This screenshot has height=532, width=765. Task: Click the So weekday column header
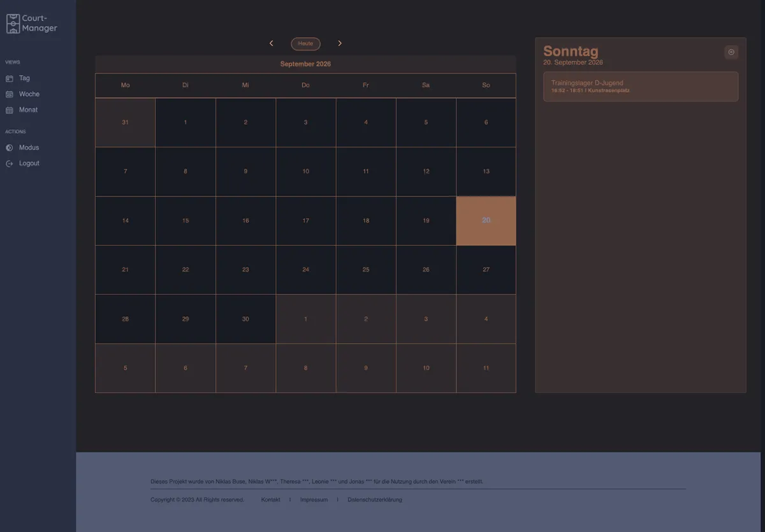coord(486,85)
